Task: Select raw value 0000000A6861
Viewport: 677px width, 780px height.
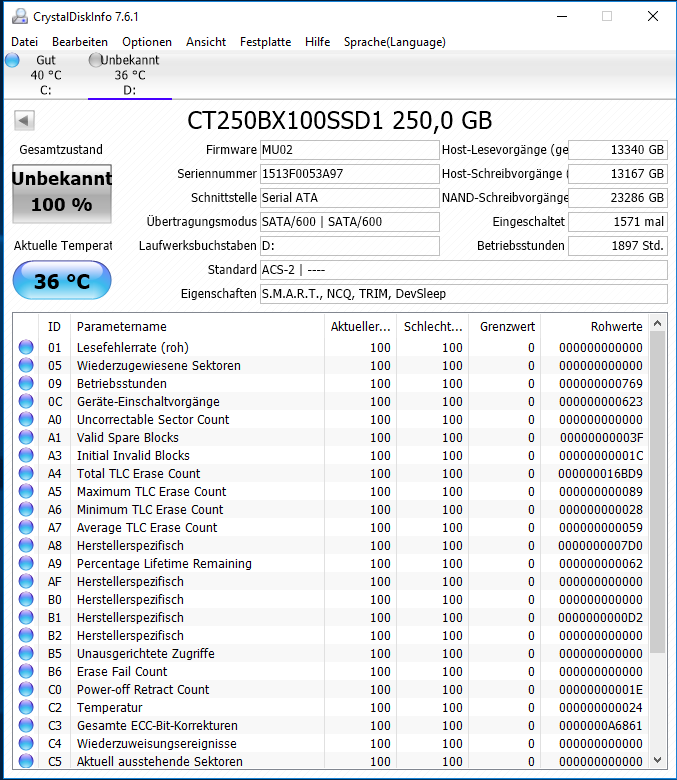Action: click(600, 725)
